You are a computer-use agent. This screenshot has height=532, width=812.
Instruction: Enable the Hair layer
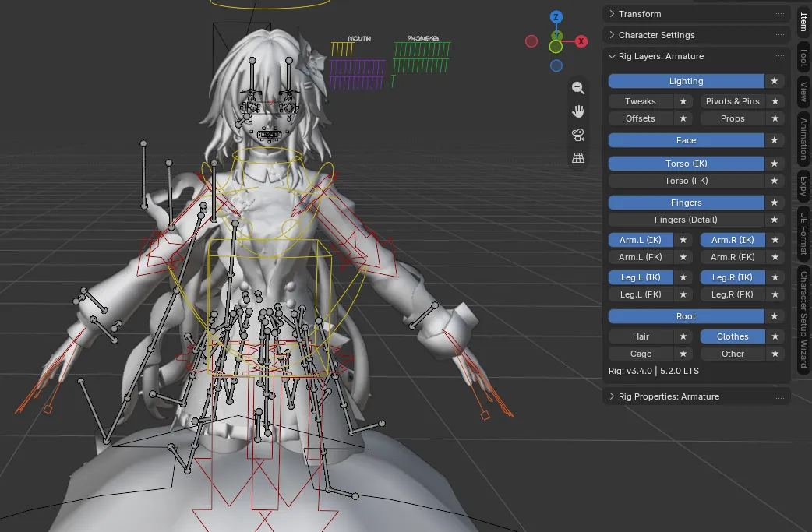[641, 336]
